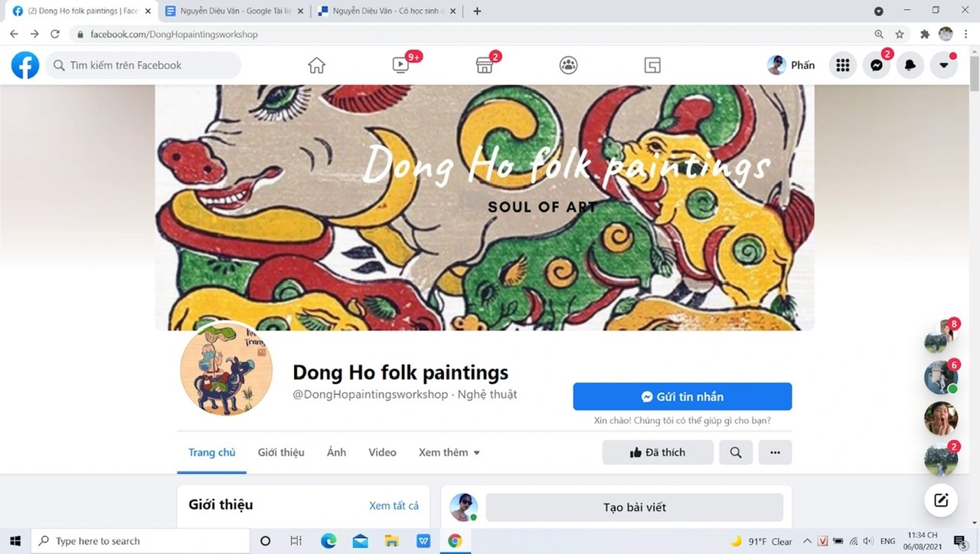Switch to the Giới thiệu tab

tap(281, 452)
